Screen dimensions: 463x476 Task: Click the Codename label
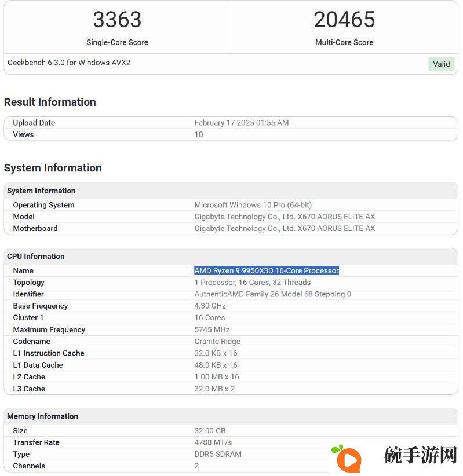coord(32,342)
